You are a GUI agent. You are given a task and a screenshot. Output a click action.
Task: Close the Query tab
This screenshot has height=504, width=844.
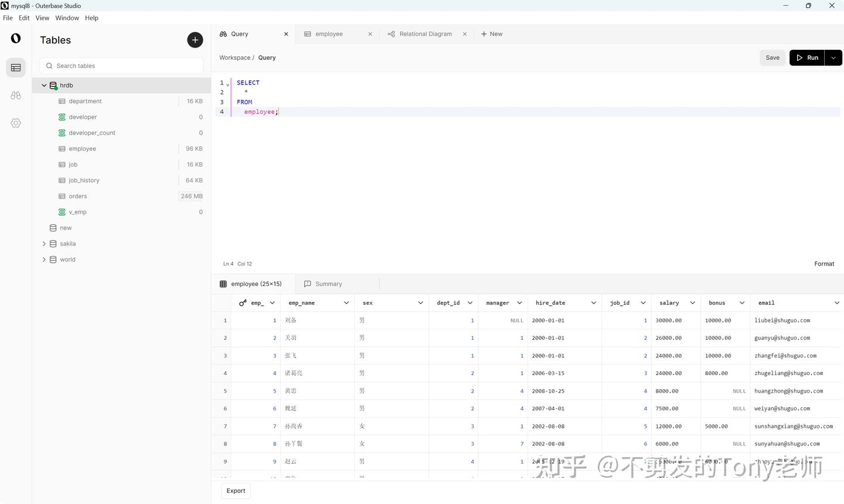(286, 34)
